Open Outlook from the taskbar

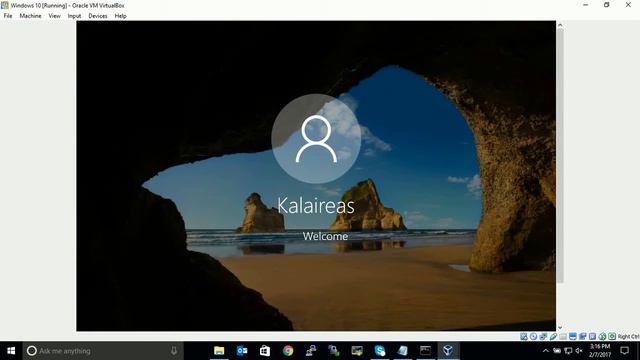pyautogui.click(x=242, y=351)
